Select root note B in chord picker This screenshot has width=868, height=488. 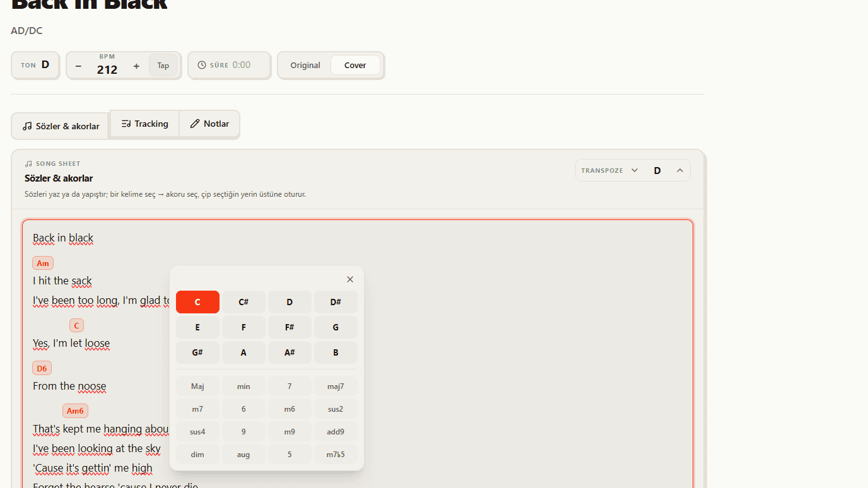click(336, 352)
